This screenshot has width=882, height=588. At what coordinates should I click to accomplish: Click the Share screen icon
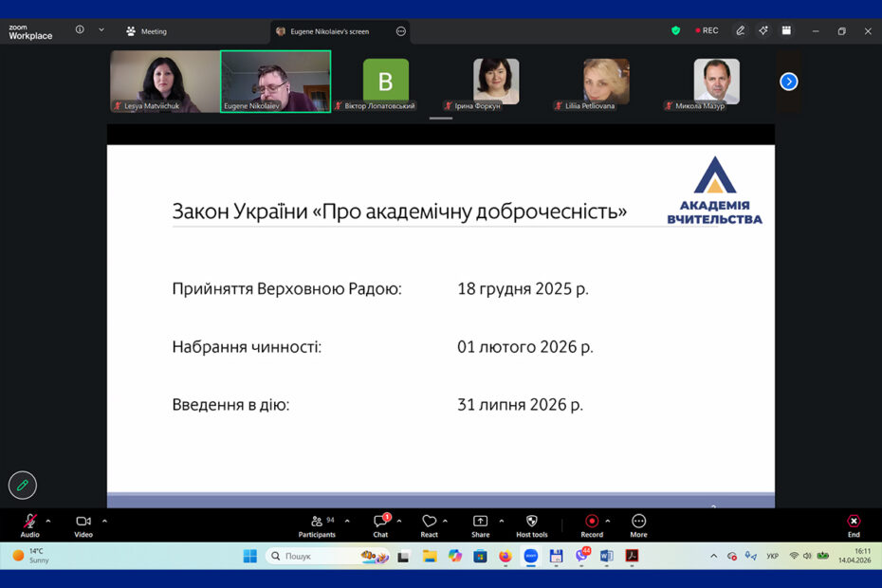(480, 523)
